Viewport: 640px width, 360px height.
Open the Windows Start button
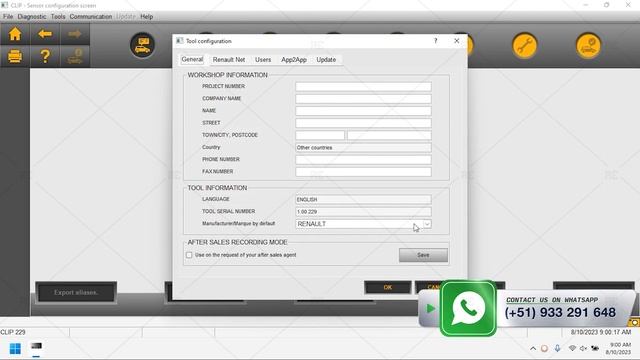(x=15, y=349)
